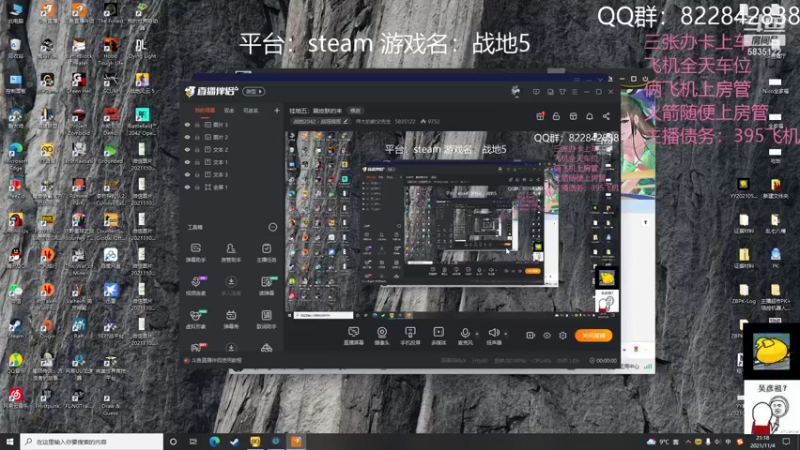Open the 工具箱 more options circle

point(272,227)
